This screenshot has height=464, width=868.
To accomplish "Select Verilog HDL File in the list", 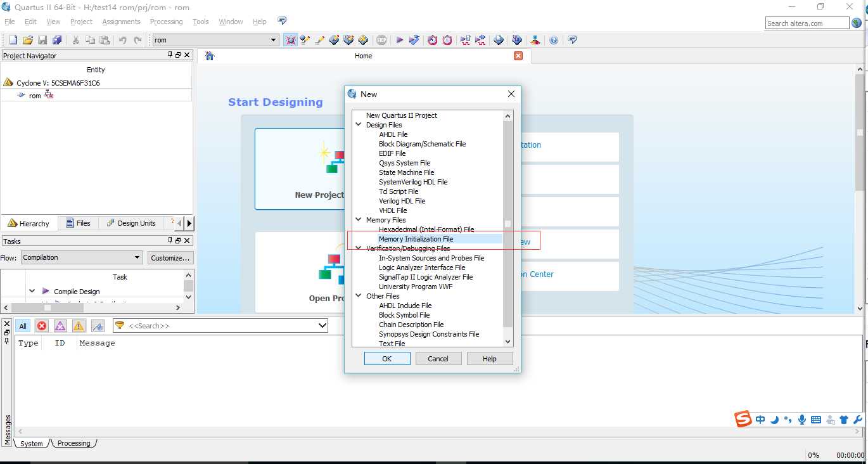I will coord(402,201).
